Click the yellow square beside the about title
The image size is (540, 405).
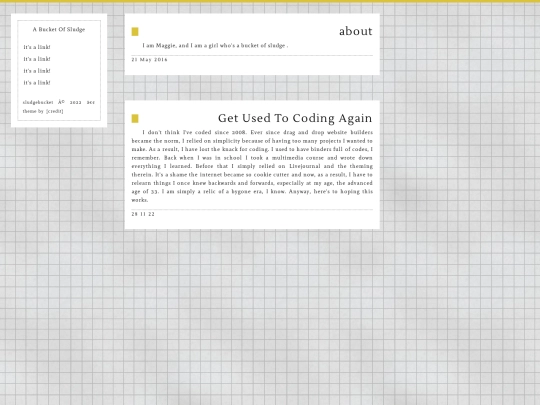(135, 32)
